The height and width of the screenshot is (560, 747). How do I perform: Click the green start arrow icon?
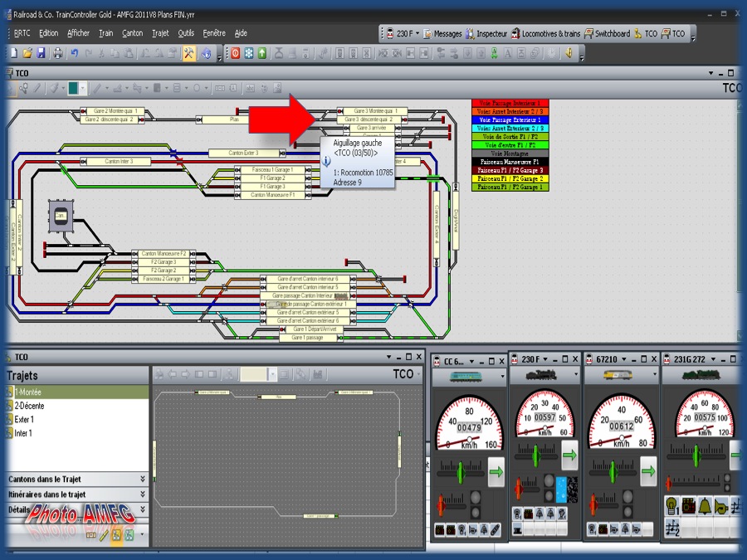262,53
